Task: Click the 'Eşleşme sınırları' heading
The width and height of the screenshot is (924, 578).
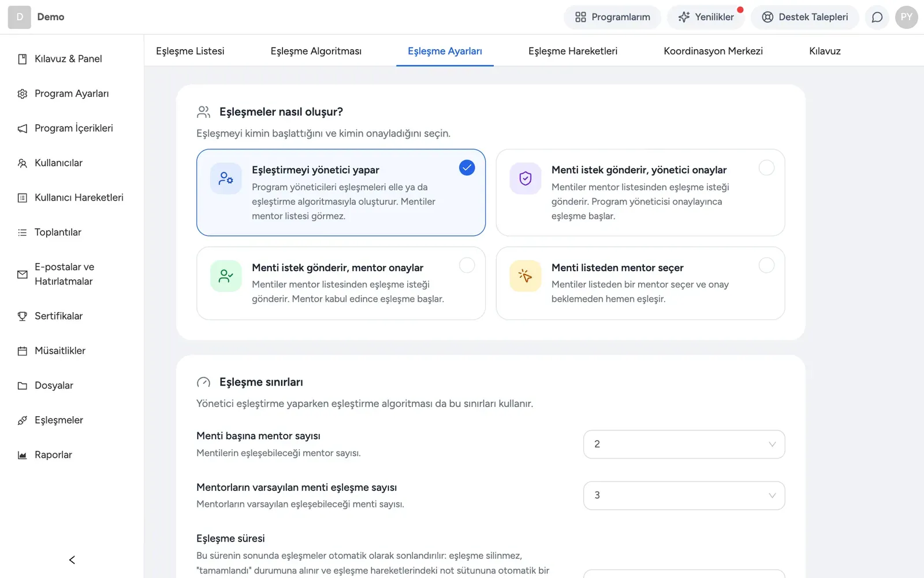Action: coord(261,383)
